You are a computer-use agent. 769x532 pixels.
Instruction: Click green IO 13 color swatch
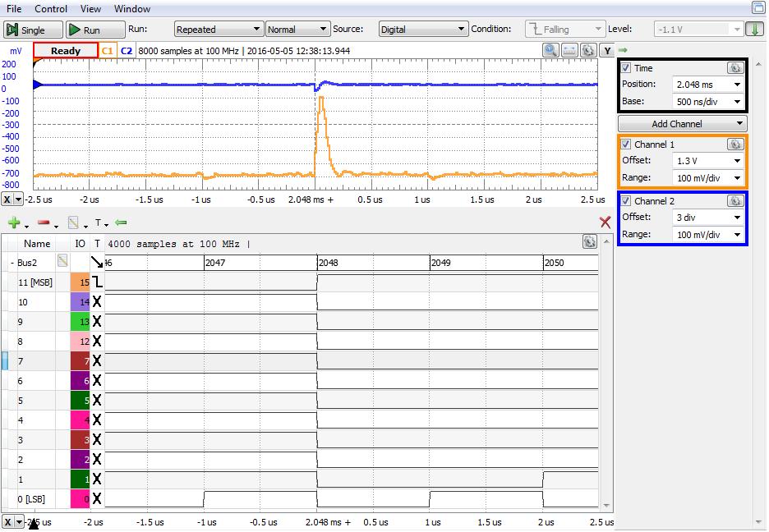point(81,321)
